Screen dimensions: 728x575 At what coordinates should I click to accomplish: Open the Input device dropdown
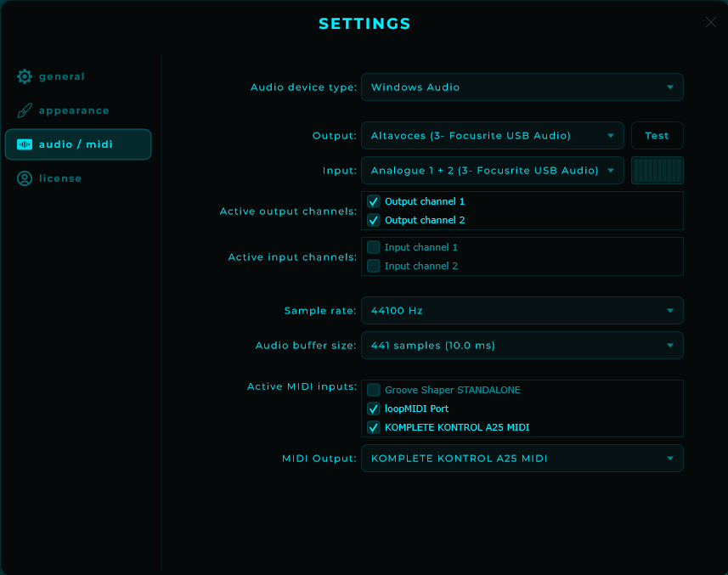[493, 171]
